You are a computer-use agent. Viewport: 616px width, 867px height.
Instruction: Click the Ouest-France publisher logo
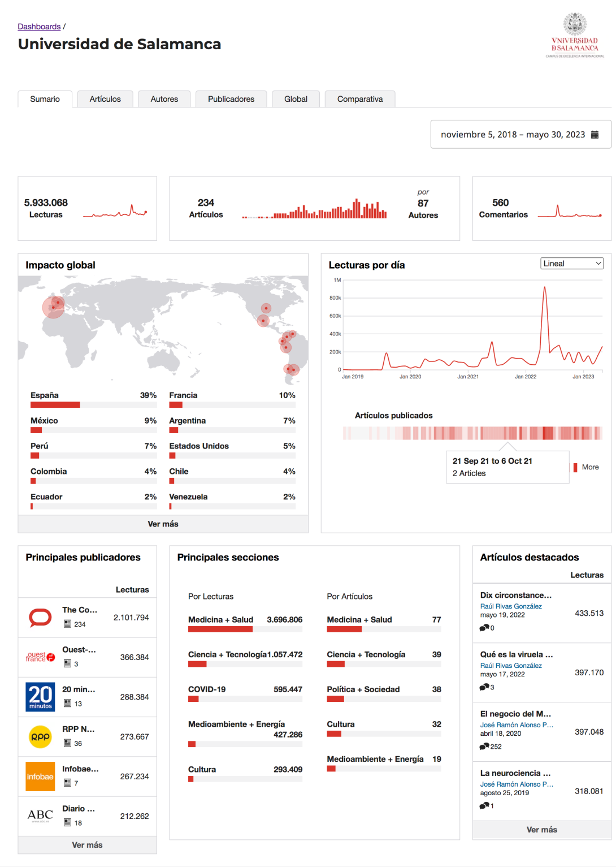pos(40,657)
